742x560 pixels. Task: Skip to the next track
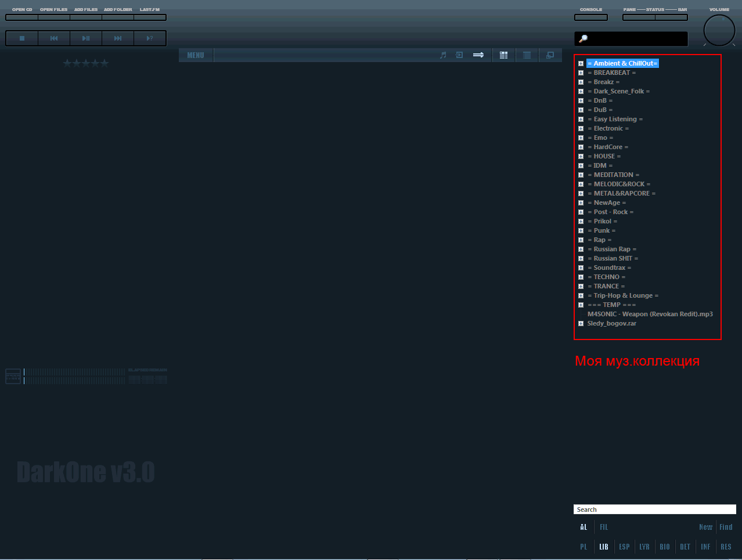(118, 38)
